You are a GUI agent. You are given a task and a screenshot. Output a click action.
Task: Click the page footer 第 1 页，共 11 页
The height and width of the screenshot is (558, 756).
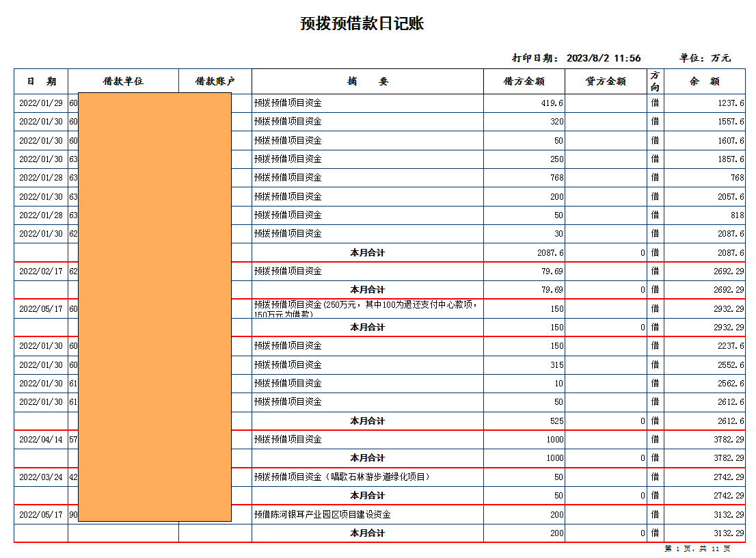697,549
